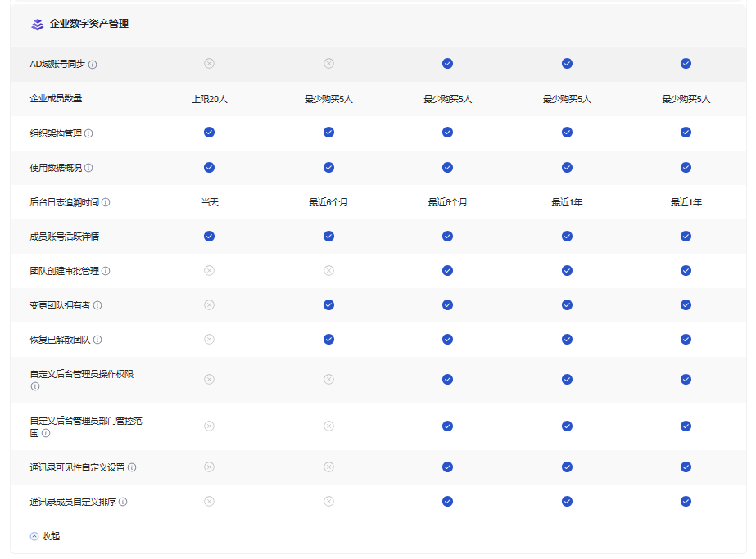
Task: Click the purple stacked-layers icon by 企业数字资产管理
Action: (x=37, y=25)
